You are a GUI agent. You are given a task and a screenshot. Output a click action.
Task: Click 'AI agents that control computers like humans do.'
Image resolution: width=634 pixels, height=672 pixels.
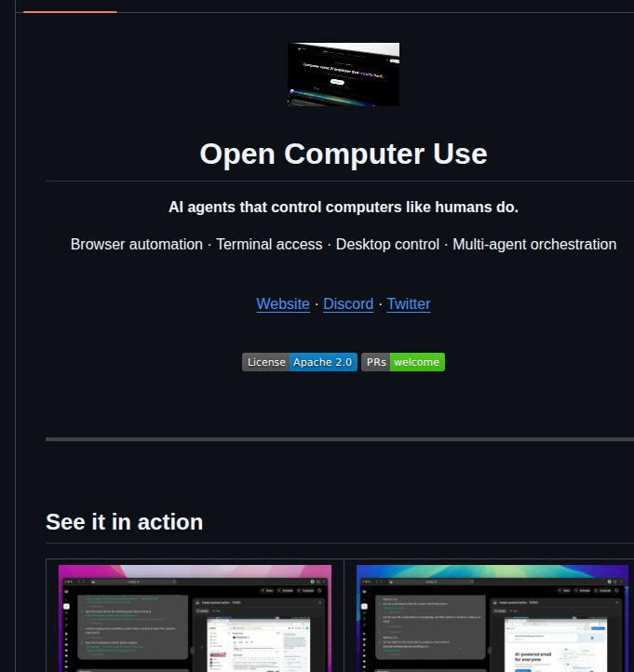click(344, 207)
